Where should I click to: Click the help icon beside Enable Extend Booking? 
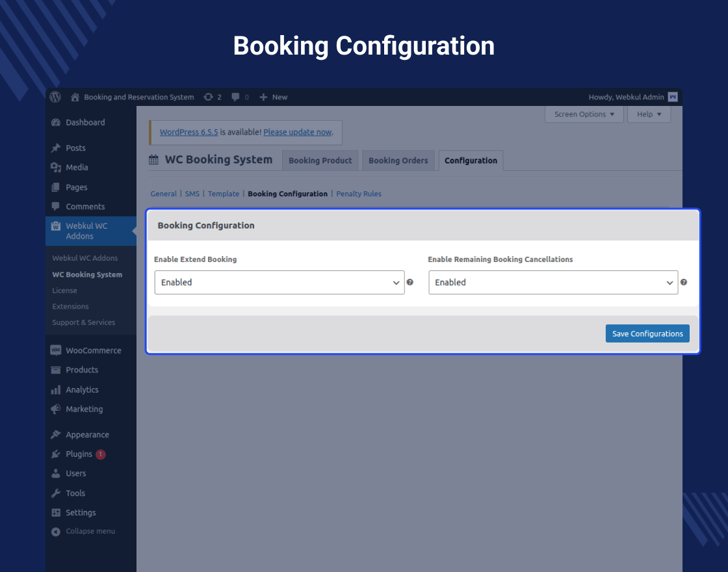click(410, 282)
